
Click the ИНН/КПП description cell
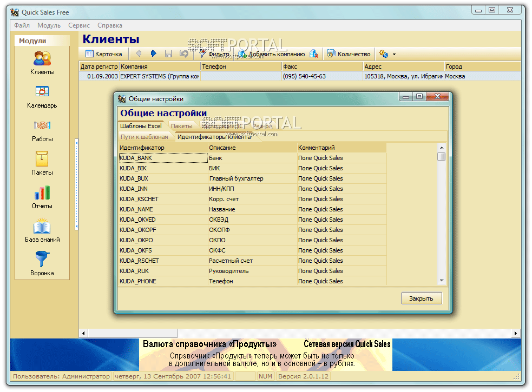[252, 189]
